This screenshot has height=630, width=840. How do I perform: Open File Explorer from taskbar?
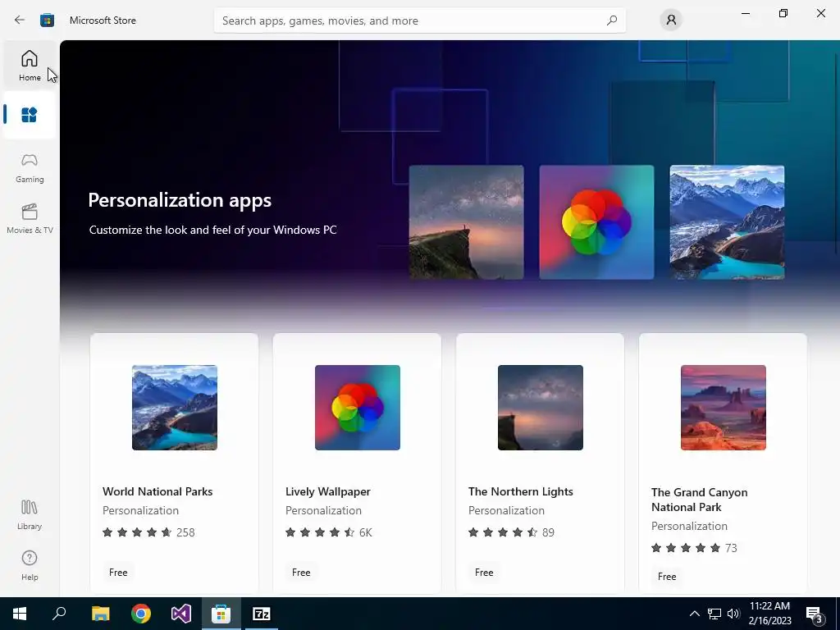(x=100, y=614)
